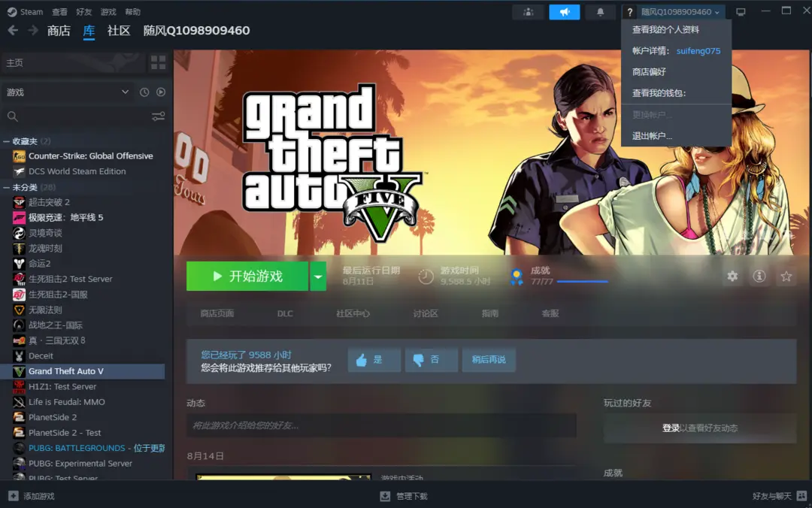Click the H1Z1: Test Server icon
812x508 pixels.
point(19,386)
